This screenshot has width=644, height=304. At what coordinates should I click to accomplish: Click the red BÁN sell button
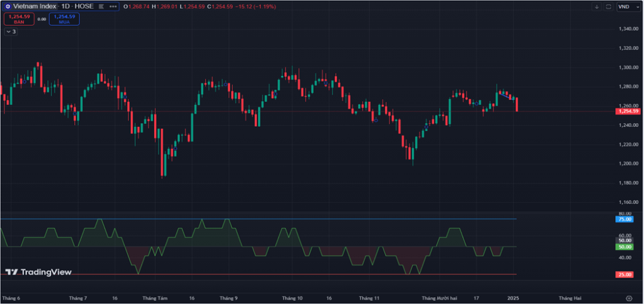point(18,19)
